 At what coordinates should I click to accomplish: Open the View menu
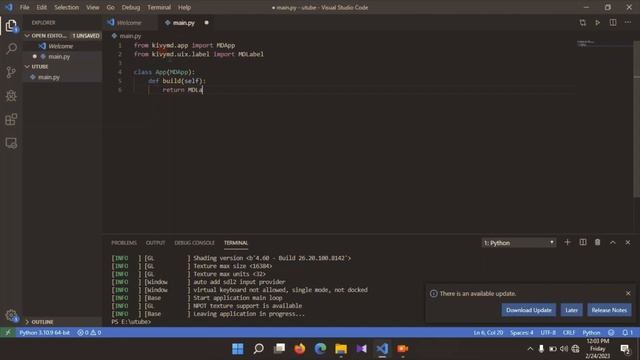point(93,7)
